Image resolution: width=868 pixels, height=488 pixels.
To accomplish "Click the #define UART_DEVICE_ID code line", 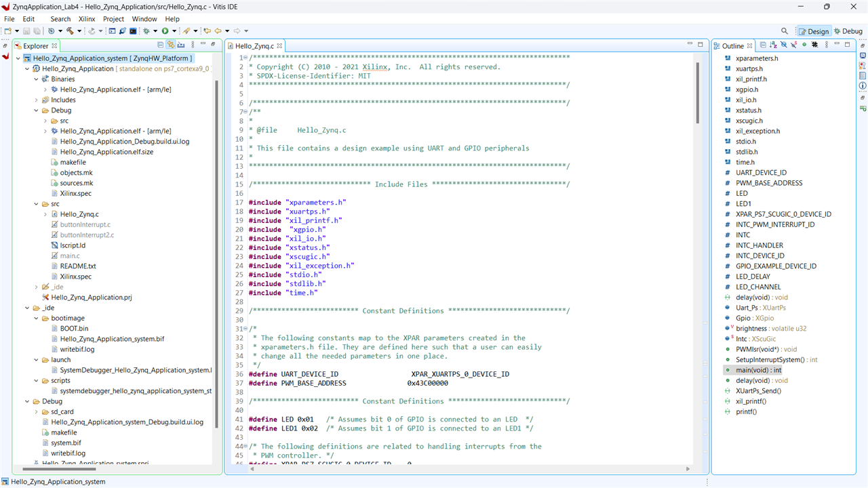I will tap(379, 374).
